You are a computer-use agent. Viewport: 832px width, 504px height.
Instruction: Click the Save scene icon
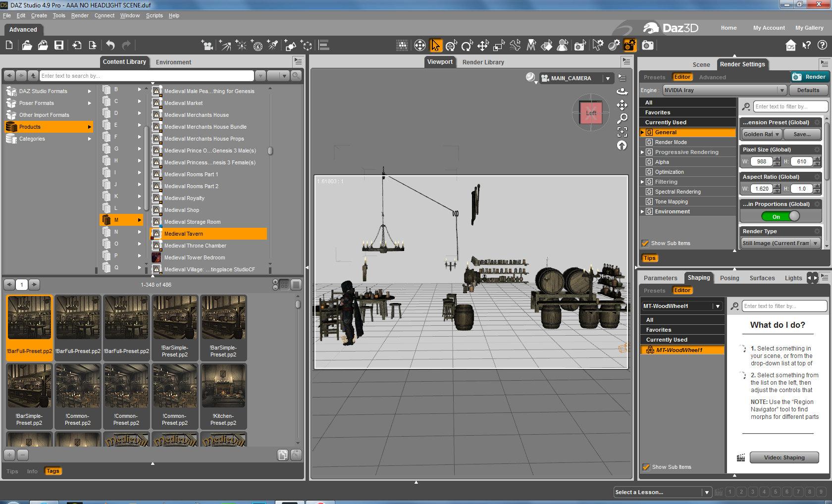point(59,46)
